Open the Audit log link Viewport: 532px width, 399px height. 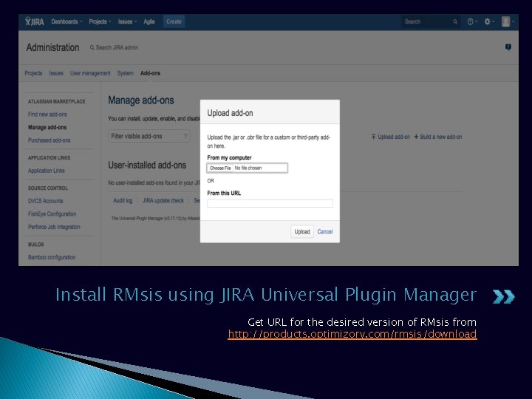(123, 200)
